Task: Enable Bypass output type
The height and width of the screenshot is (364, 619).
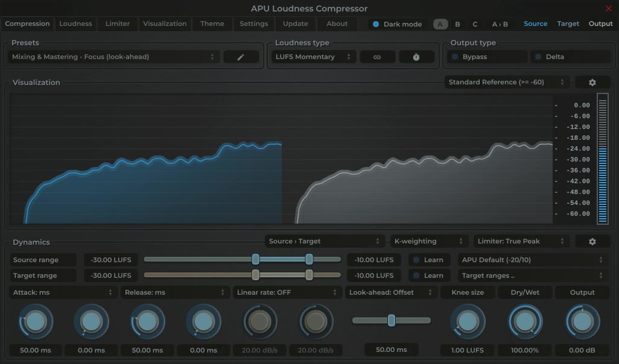Action: pos(487,57)
